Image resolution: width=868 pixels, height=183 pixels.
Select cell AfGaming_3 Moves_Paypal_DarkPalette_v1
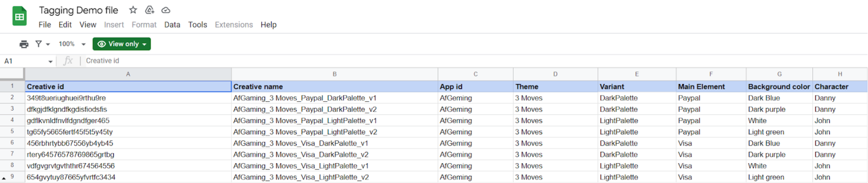335,98
